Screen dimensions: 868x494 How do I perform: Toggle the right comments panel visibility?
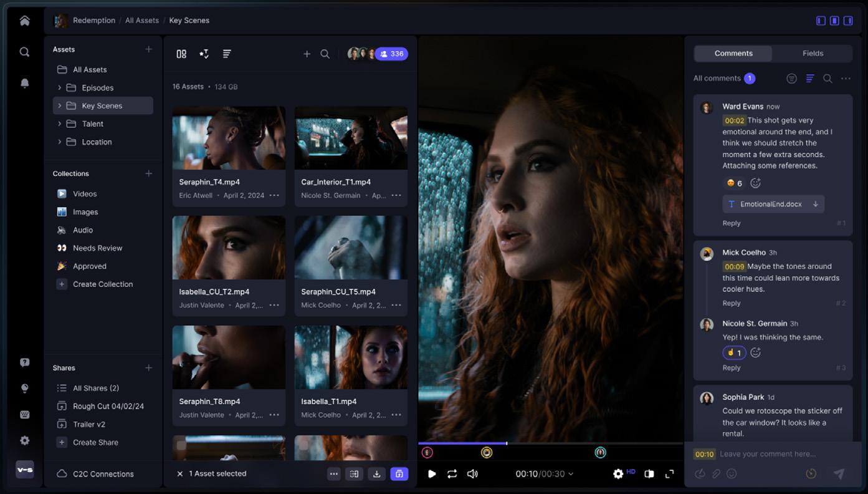[x=848, y=21]
